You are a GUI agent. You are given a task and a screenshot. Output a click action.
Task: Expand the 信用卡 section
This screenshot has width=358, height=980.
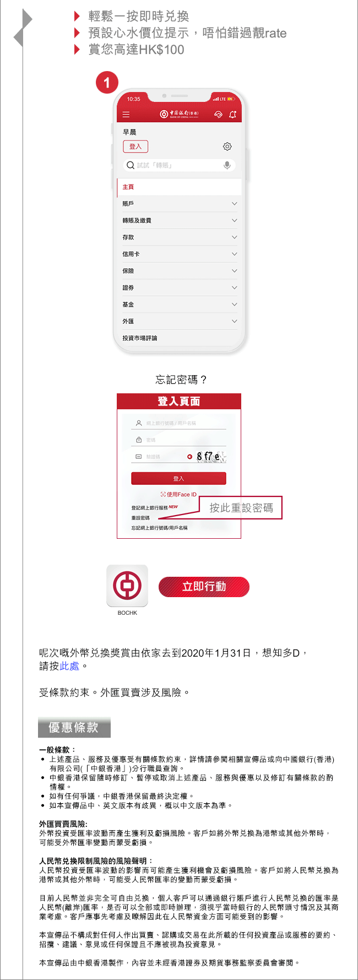(x=179, y=254)
